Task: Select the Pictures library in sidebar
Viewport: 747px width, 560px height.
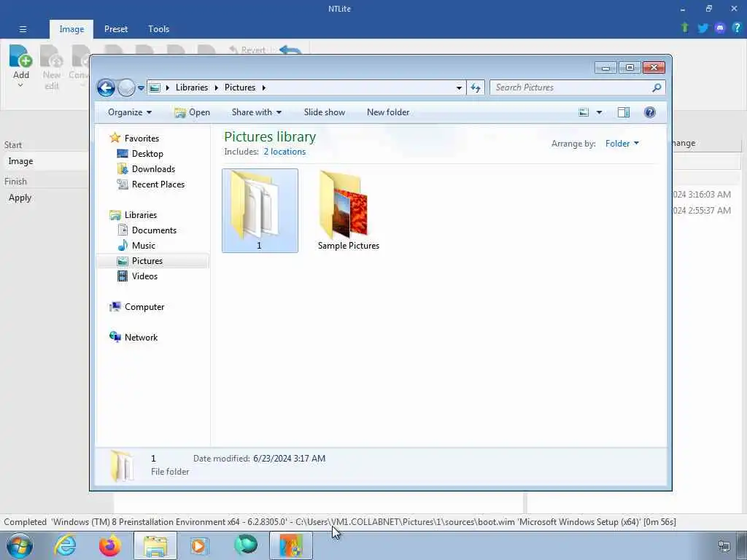Action: (152, 261)
